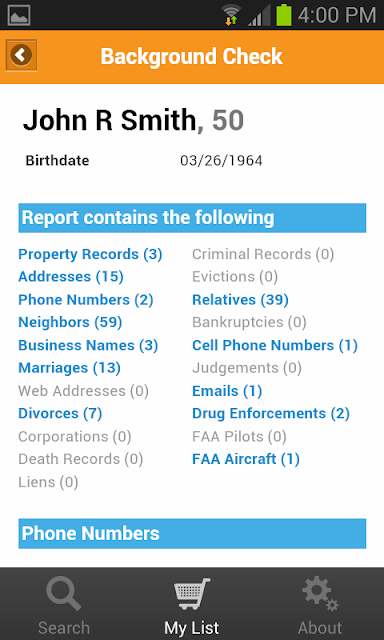The width and height of the screenshot is (384, 640).
Task: Open Phone Numbers (2) link
Action: [x=86, y=300]
